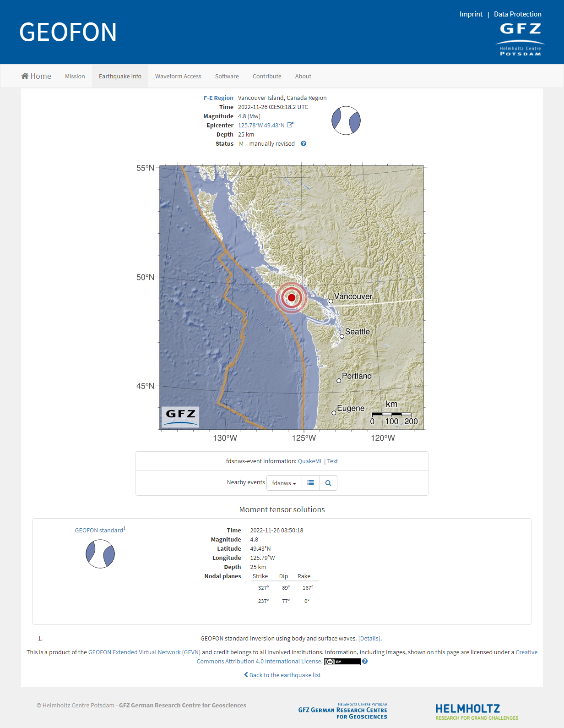The image size is (564, 728).
Task: Open the GEOFON standard solution link
Action: [99, 530]
